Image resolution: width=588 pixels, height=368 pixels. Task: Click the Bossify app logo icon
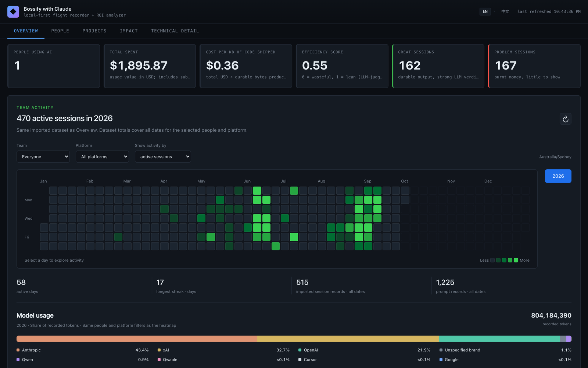coord(13,12)
